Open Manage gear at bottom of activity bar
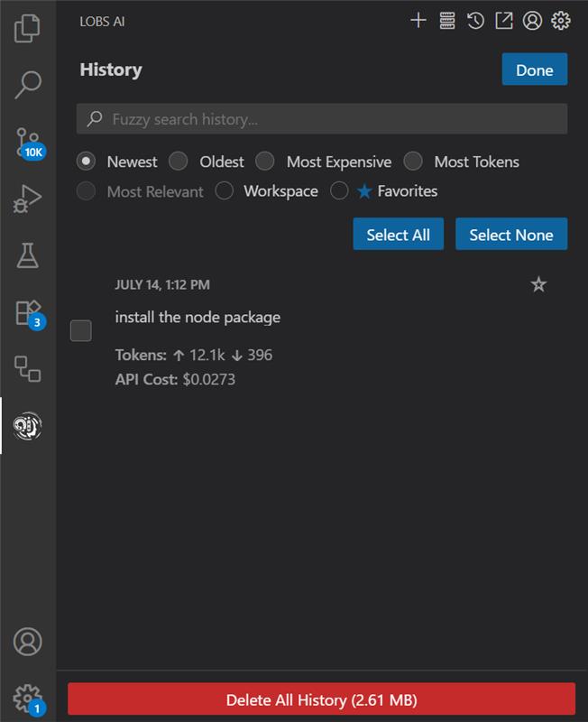588x722 pixels. 29,699
